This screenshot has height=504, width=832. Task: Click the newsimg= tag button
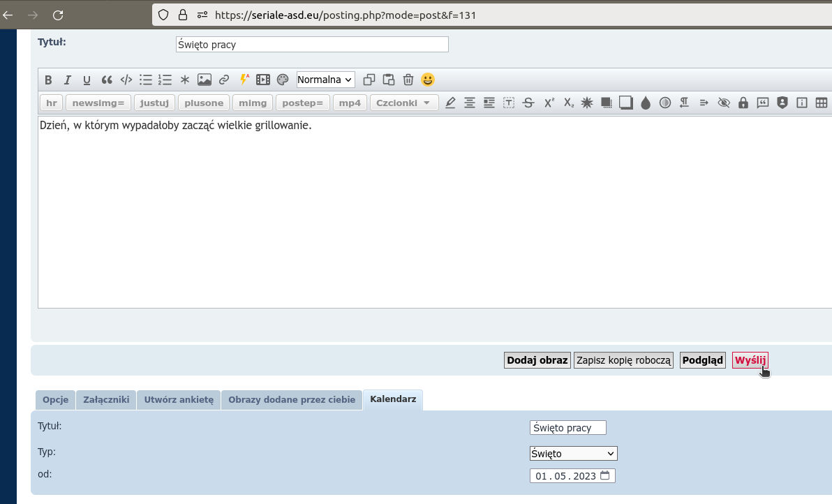tap(98, 103)
